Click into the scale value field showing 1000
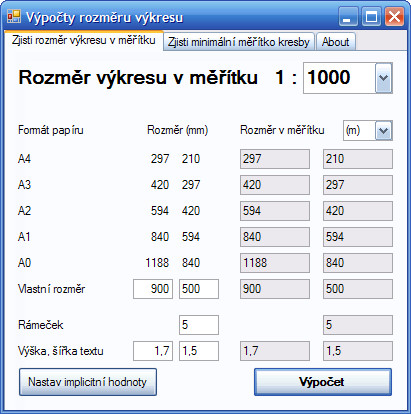The image size is (411, 414). click(339, 78)
